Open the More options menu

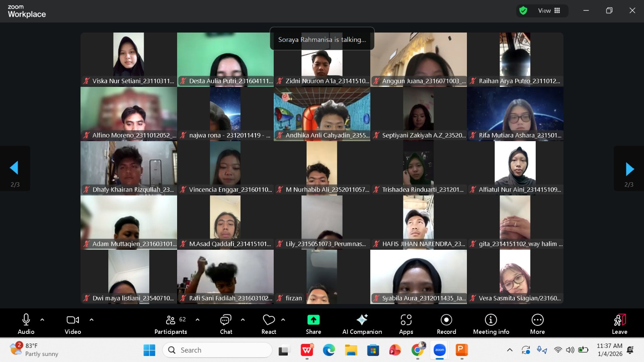click(x=537, y=324)
